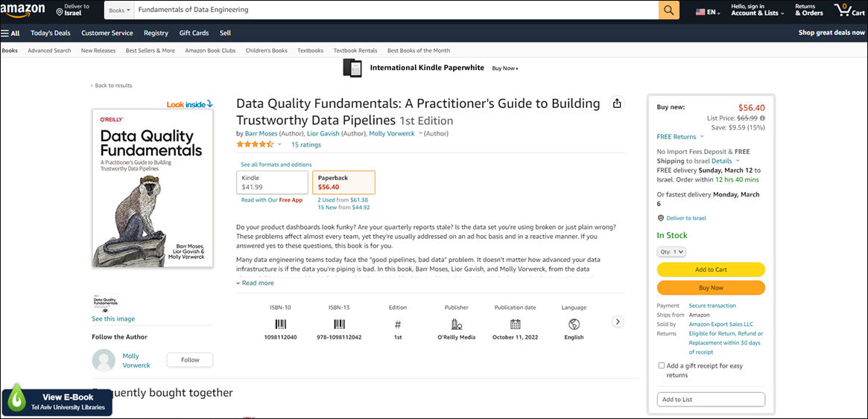Select the Kindle format option
Screen dimensions: 868x419
(272, 182)
